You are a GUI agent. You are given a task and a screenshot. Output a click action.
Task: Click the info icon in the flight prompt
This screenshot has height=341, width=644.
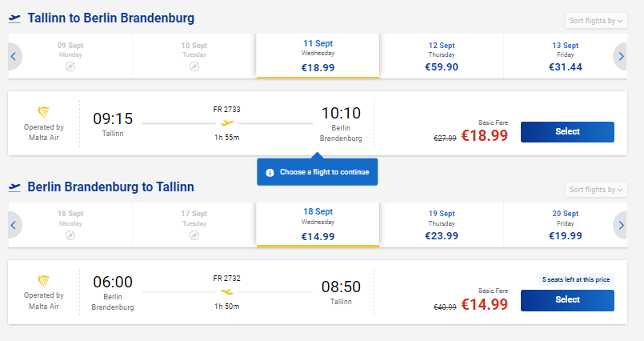[270, 173]
